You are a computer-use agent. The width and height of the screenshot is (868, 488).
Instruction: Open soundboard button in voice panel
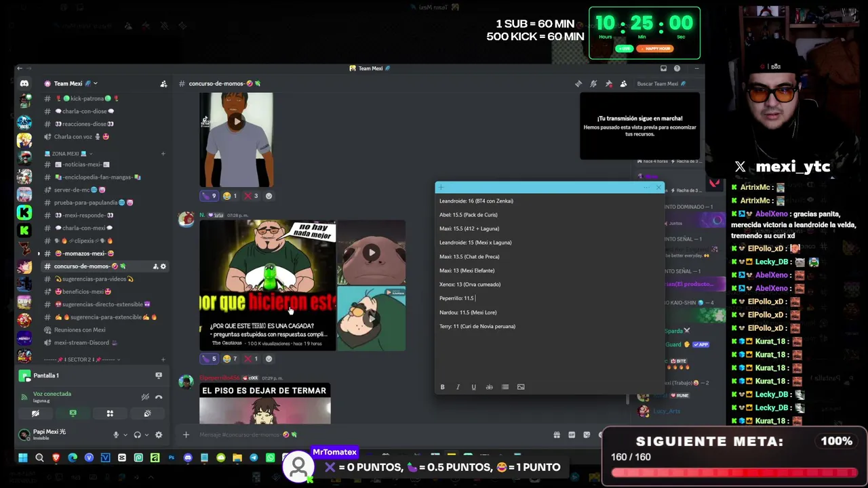point(147,413)
